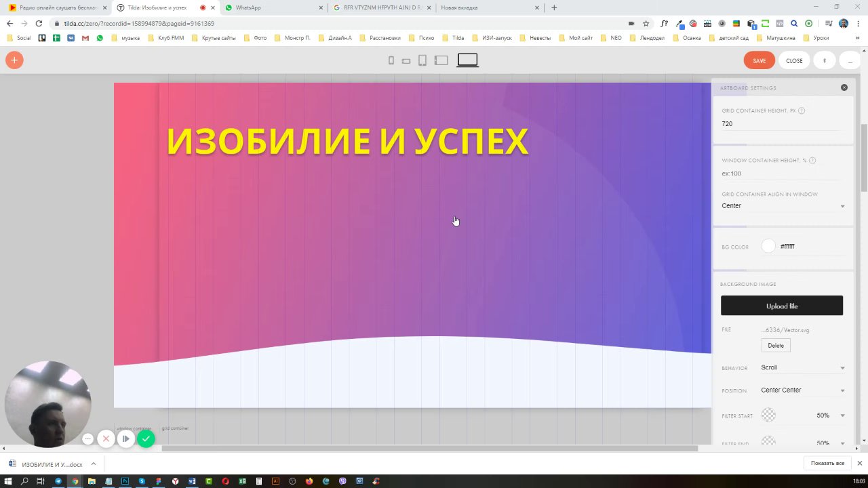Open the Filter Start color swatch

768,415
